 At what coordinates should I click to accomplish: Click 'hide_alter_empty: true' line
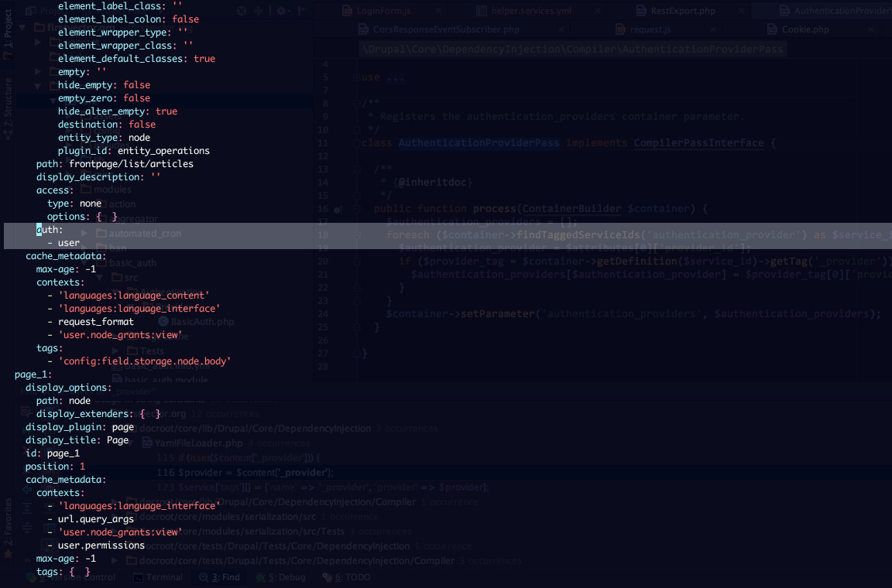(x=118, y=111)
